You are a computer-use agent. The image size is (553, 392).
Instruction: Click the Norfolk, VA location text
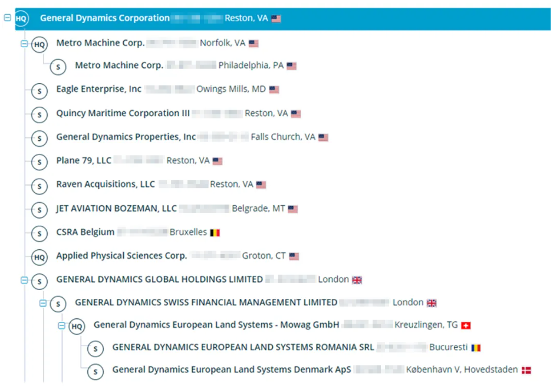pyautogui.click(x=222, y=43)
